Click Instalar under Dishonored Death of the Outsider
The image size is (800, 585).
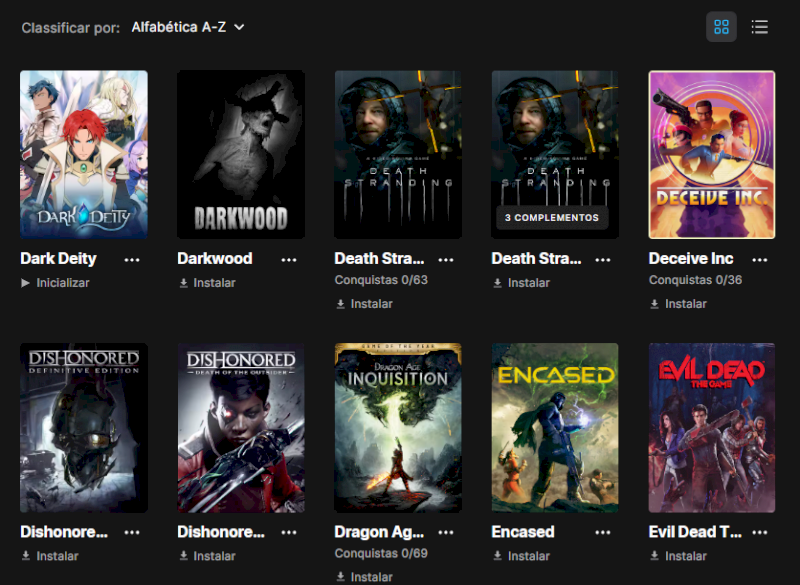coord(207,556)
